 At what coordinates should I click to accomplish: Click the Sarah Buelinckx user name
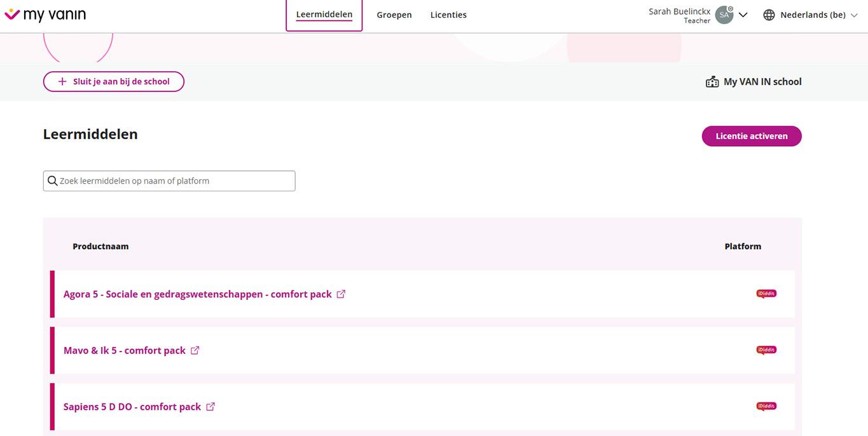click(679, 11)
